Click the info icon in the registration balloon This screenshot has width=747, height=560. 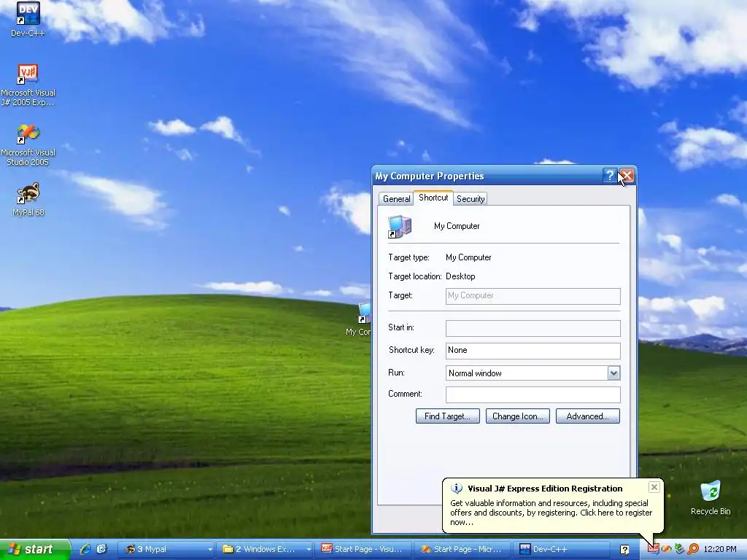coord(457,489)
